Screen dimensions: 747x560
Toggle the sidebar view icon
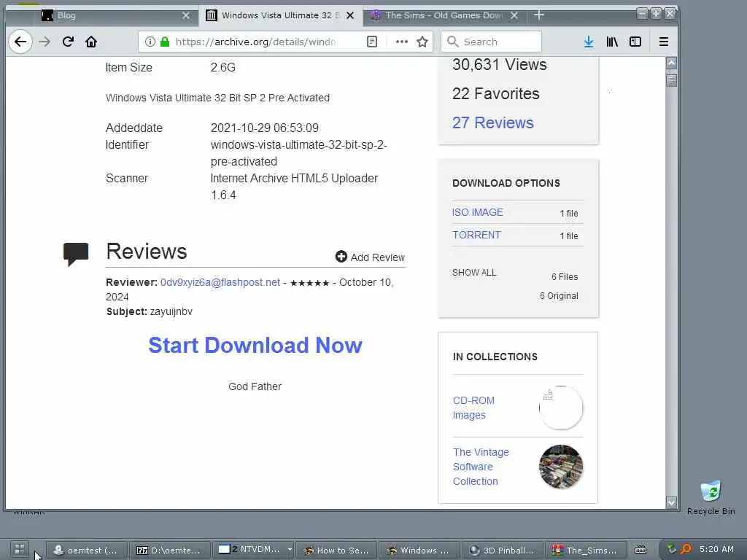(x=635, y=42)
